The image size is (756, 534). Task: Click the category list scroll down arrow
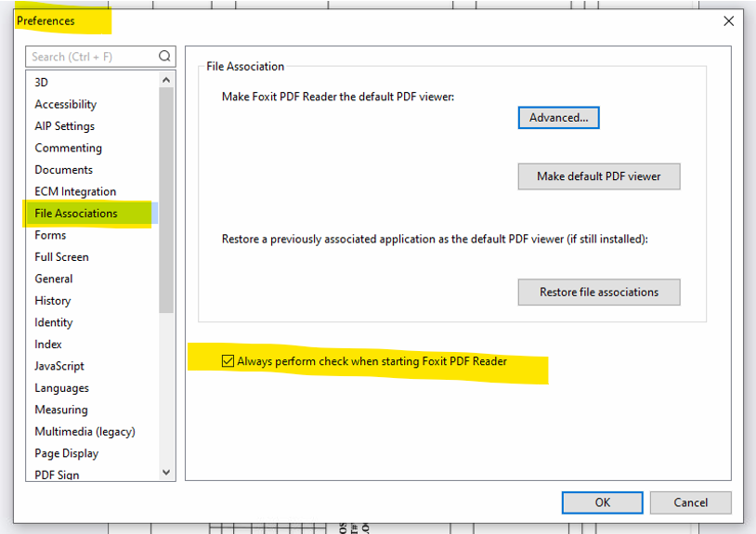[x=166, y=473]
